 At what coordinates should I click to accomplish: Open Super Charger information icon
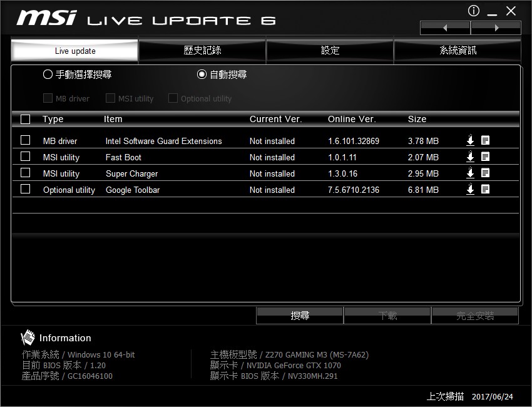point(485,173)
